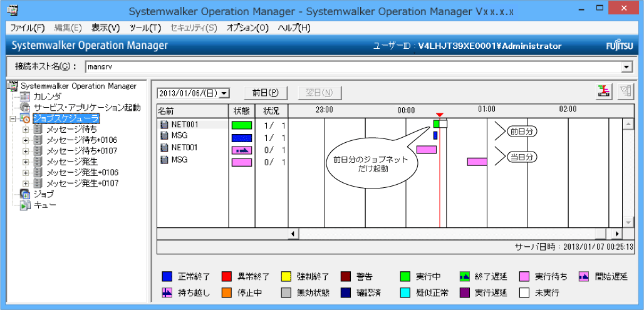644x310 pixels.
Task: Click the server date time status text
Action: (x=574, y=247)
